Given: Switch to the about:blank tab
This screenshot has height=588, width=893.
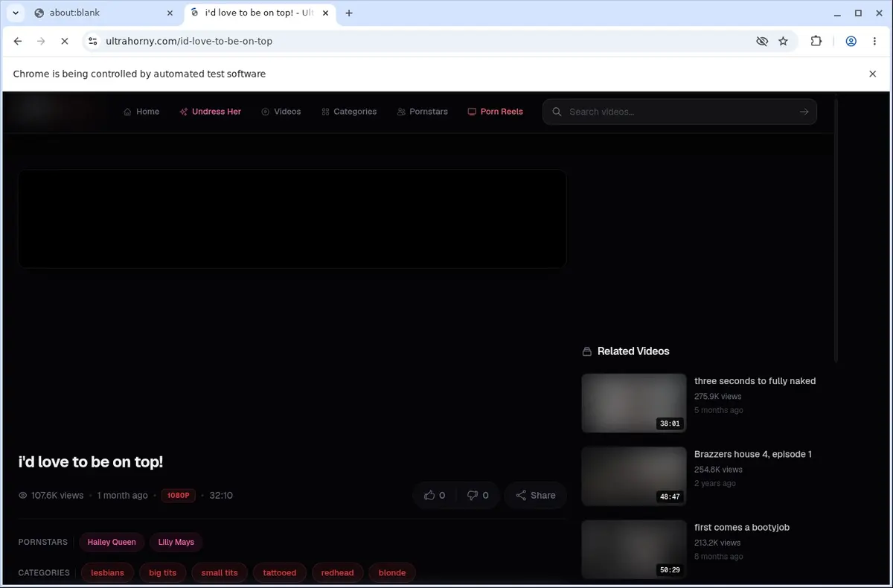Looking at the screenshot, I should click(103, 13).
